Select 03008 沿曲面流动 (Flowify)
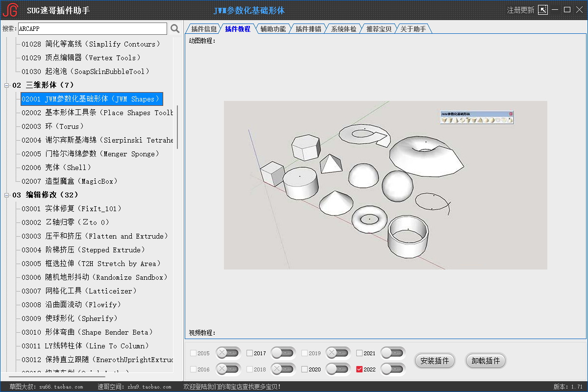 [72, 305]
